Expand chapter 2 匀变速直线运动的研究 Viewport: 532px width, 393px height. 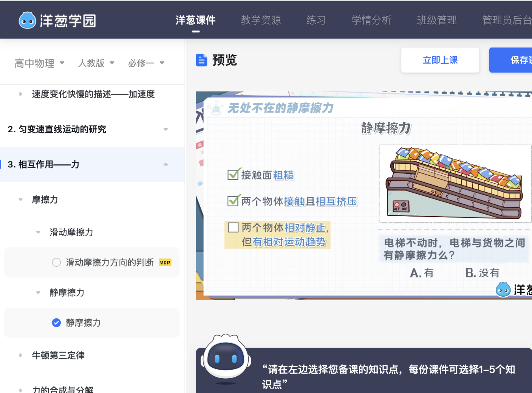click(x=165, y=129)
